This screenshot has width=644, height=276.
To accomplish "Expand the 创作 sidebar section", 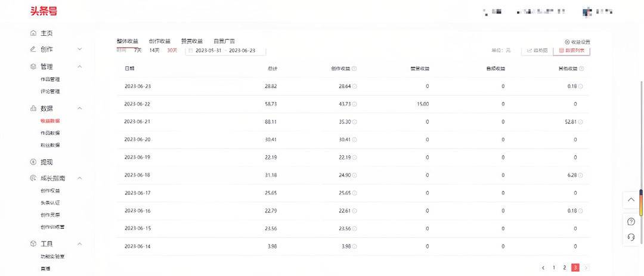I will pyautogui.click(x=80, y=49).
